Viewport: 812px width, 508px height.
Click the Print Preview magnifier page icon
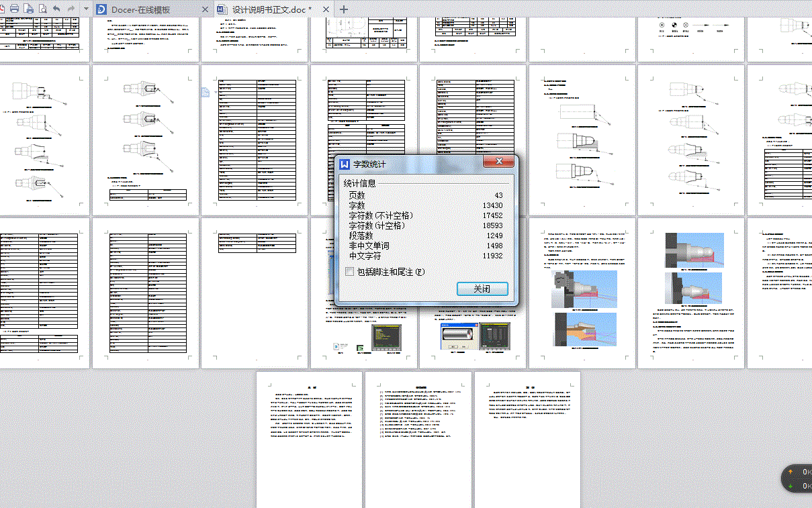[43, 9]
